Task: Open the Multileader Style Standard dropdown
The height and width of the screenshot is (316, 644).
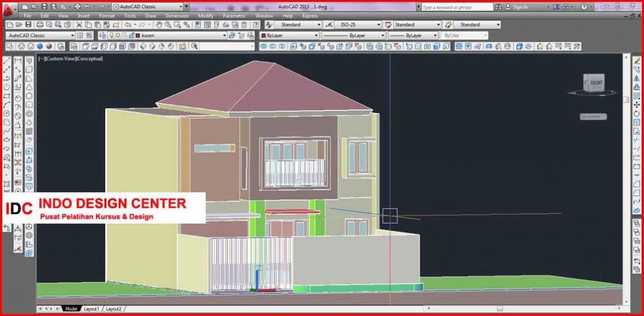Action: [x=498, y=25]
